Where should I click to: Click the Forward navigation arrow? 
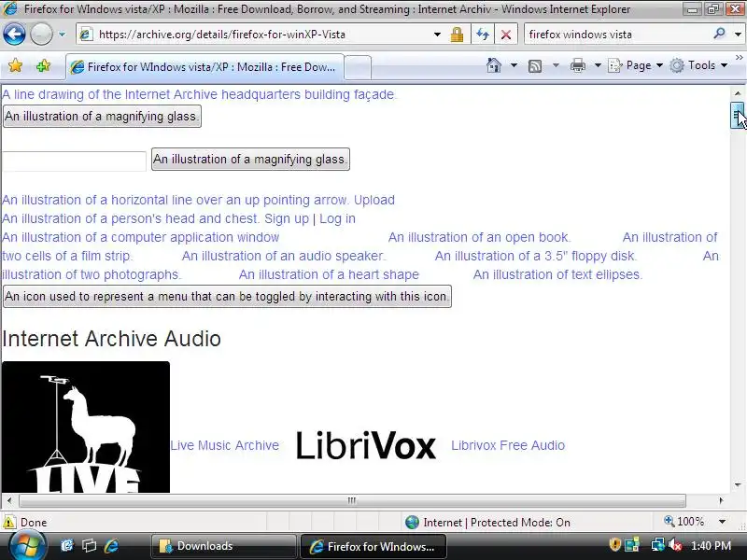(x=41, y=35)
